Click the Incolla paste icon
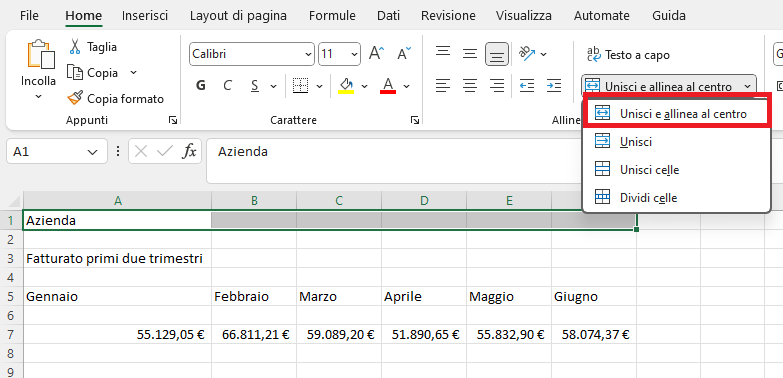 coord(41,54)
